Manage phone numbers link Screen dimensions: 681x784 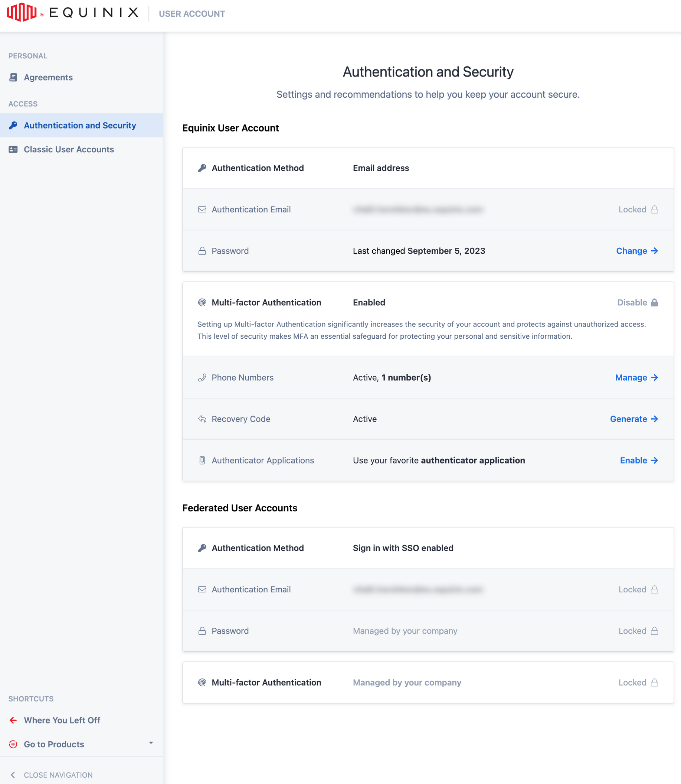pyautogui.click(x=636, y=378)
